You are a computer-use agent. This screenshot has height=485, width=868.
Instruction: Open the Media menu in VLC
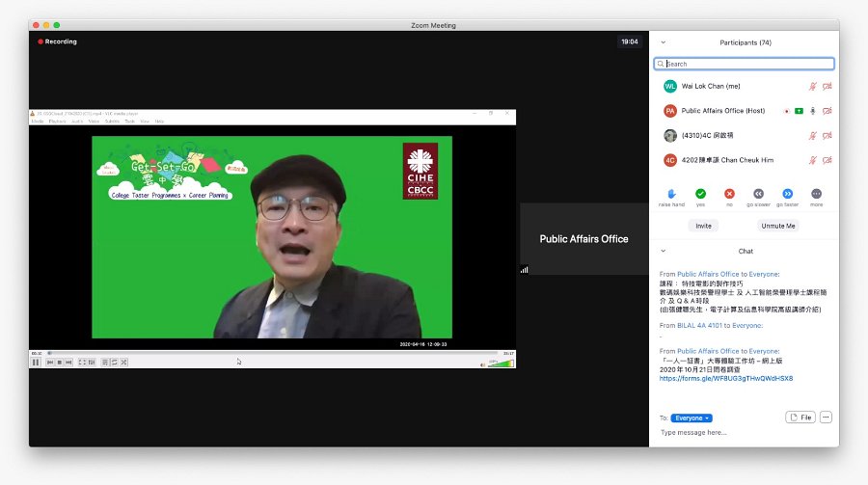pyautogui.click(x=37, y=121)
